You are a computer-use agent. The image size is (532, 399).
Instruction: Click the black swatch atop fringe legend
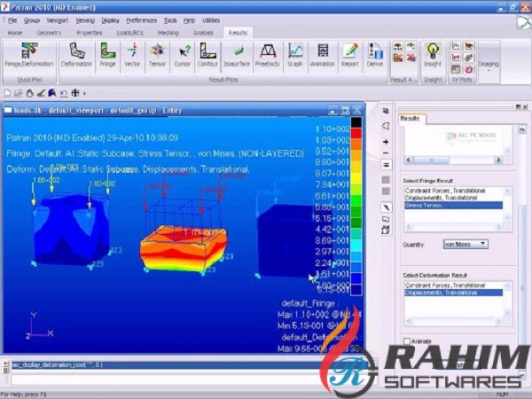pyautogui.click(x=356, y=122)
